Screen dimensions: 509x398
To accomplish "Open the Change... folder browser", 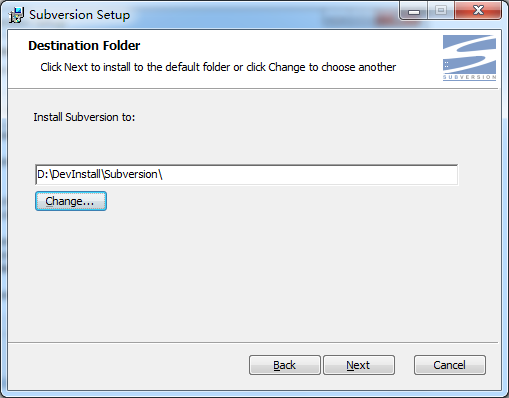I will (71, 201).
